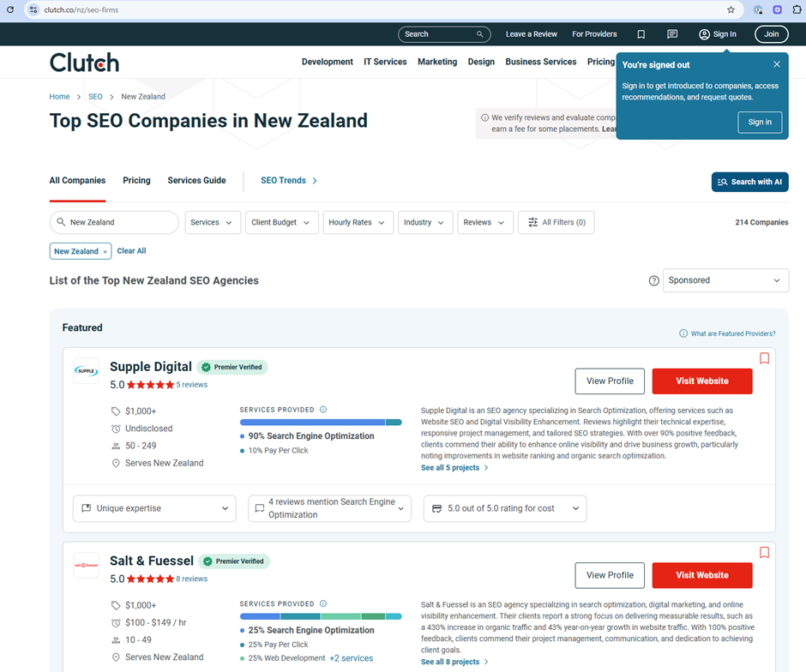Open the Marketing menu
The width and height of the screenshot is (806, 672).
pyautogui.click(x=437, y=62)
